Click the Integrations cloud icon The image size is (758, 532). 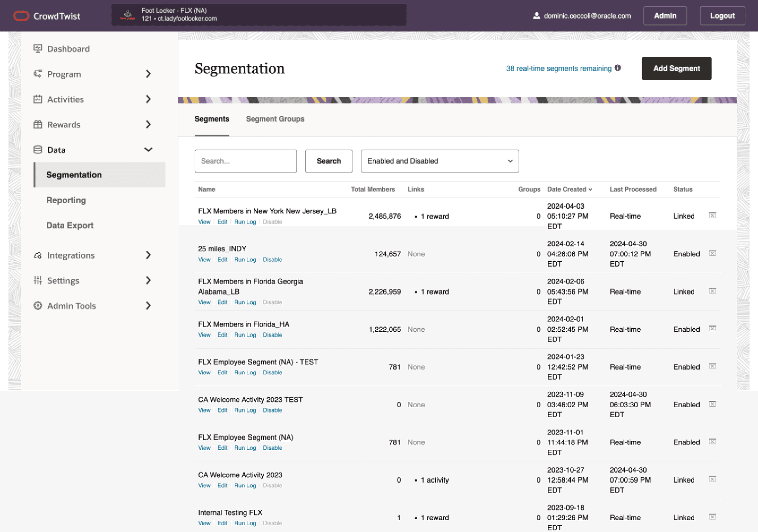tap(38, 255)
